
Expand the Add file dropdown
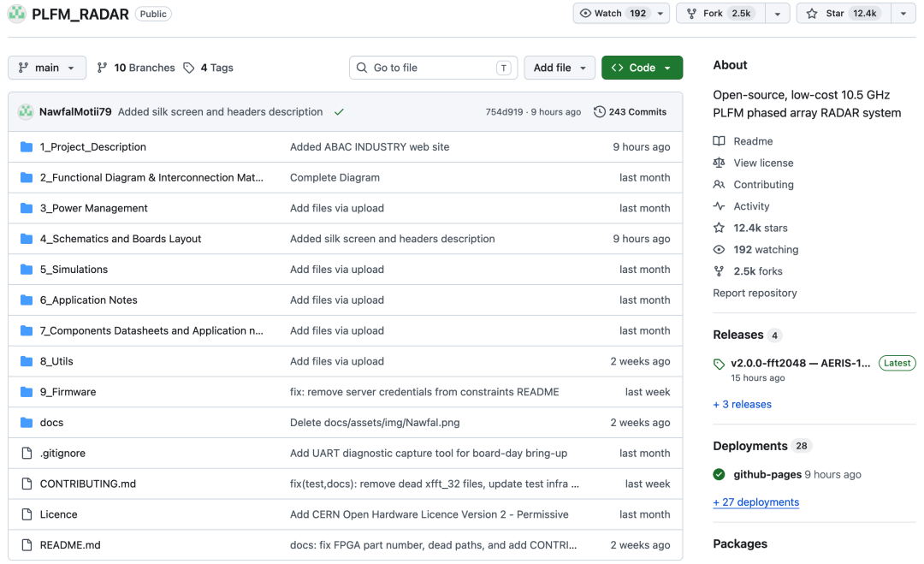560,68
